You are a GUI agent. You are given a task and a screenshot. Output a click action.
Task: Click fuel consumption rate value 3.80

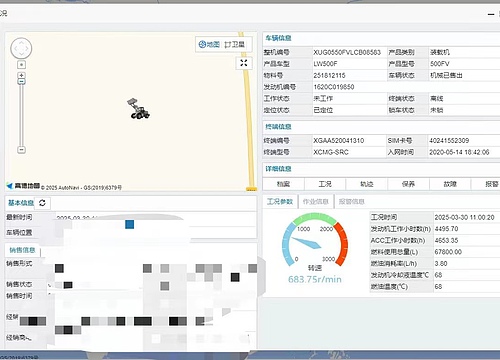[x=441, y=263]
